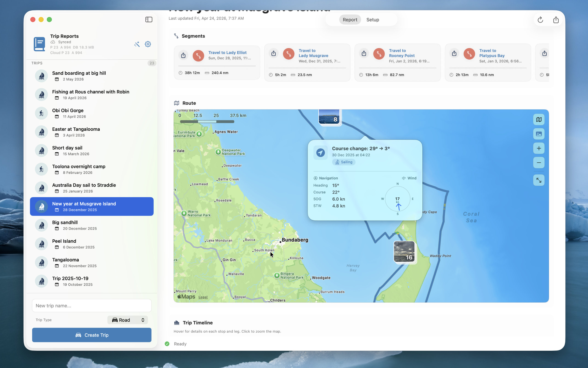
Task: Switch to the Report tab
Action: tap(350, 20)
